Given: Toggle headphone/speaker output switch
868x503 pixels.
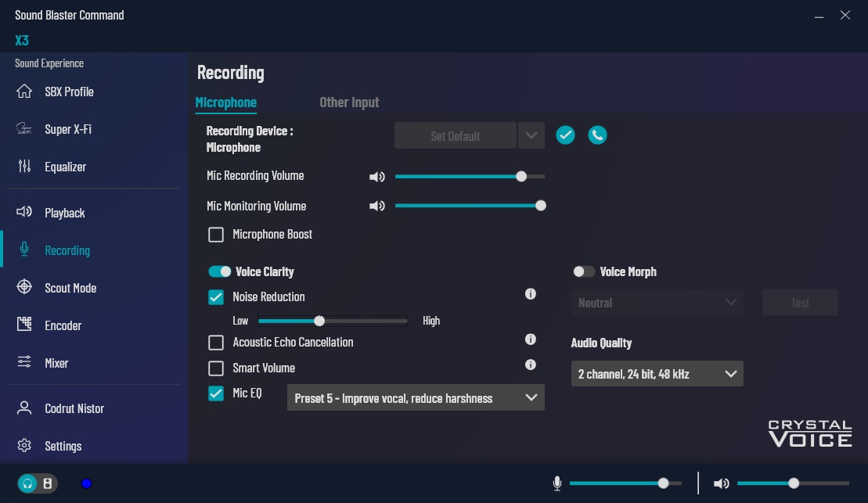Looking at the screenshot, I should 38,483.
